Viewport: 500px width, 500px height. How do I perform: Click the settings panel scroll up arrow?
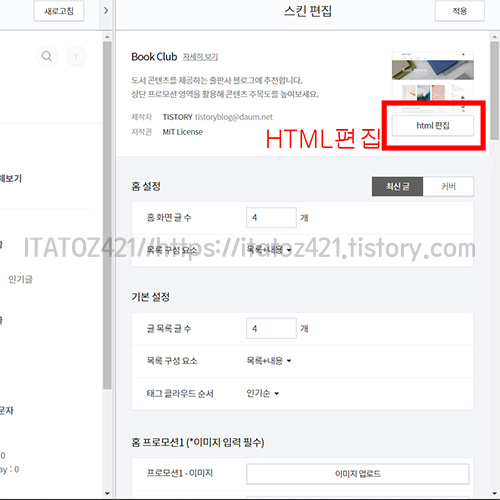494,37
